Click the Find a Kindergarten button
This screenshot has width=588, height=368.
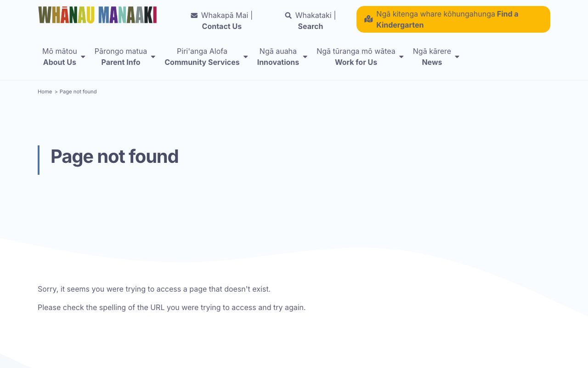453,19
